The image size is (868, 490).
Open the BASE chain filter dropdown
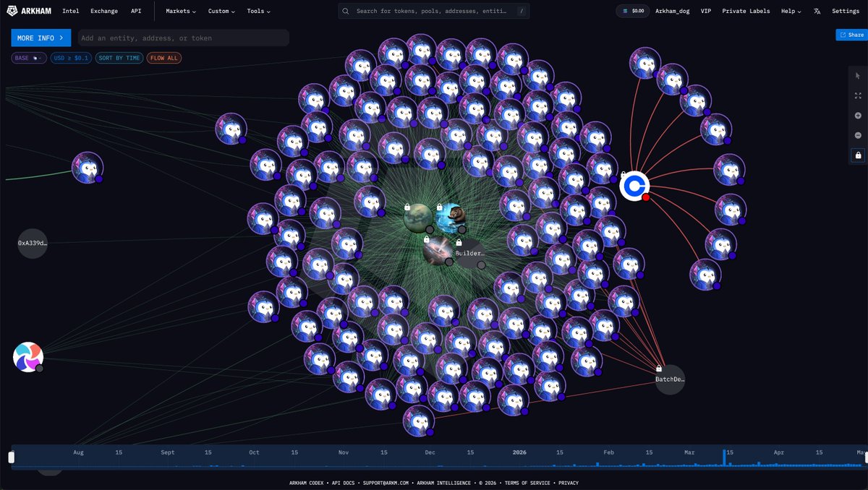29,58
